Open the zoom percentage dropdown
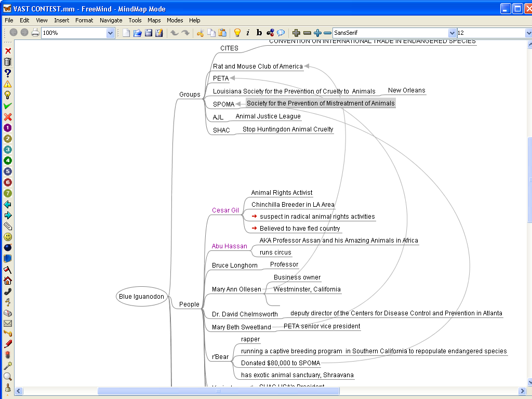 click(x=110, y=33)
